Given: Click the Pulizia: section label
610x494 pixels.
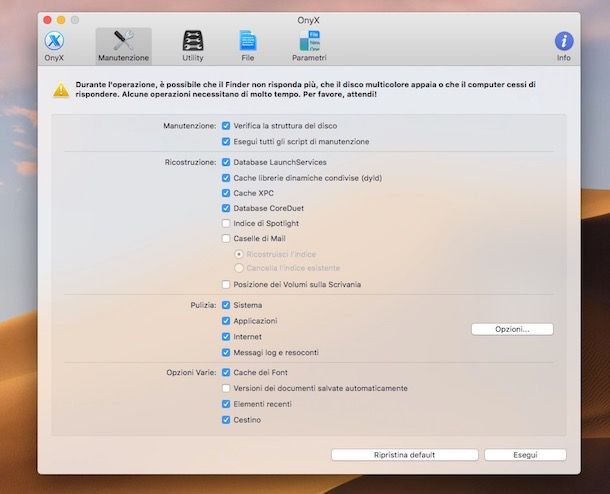Looking at the screenshot, I should [x=203, y=305].
